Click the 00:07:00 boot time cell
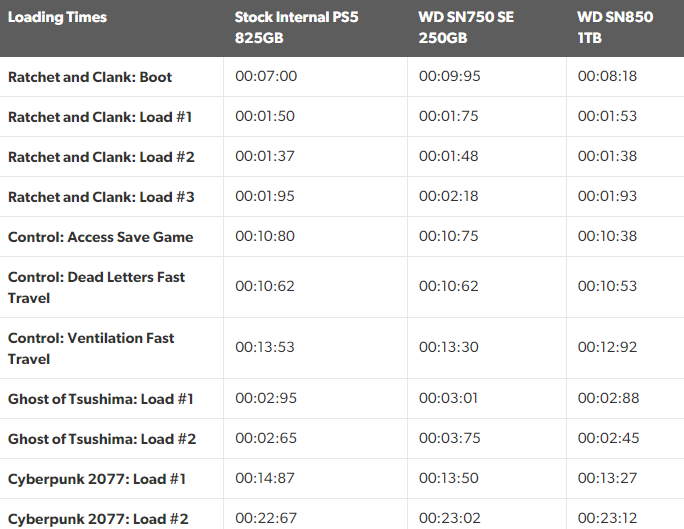 coord(266,76)
